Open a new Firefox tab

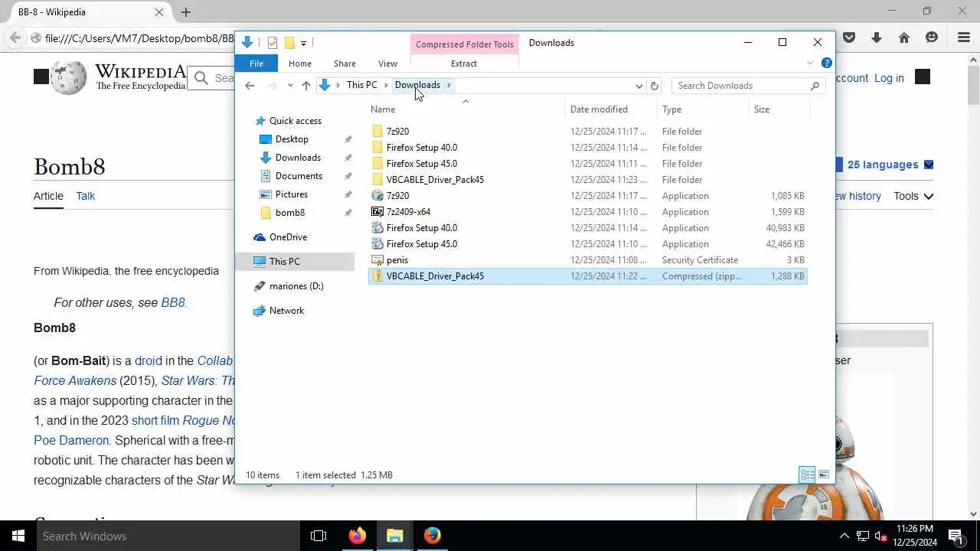(186, 12)
